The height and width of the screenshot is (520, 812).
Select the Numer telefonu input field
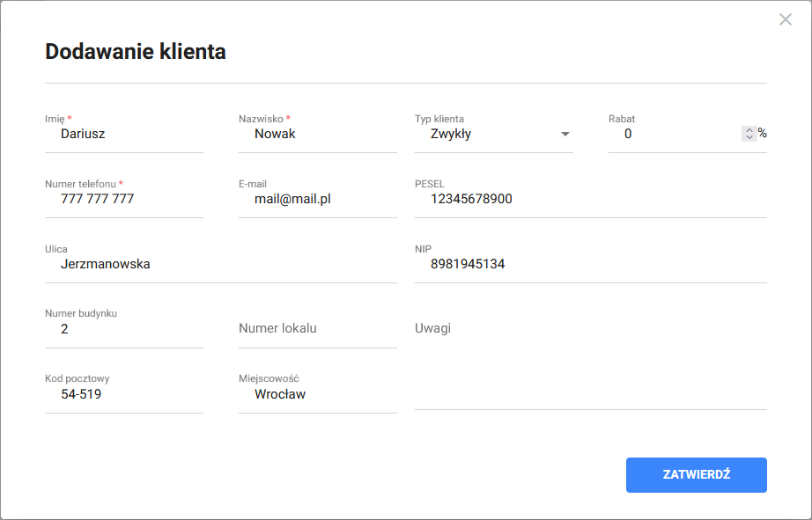(123, 200)
